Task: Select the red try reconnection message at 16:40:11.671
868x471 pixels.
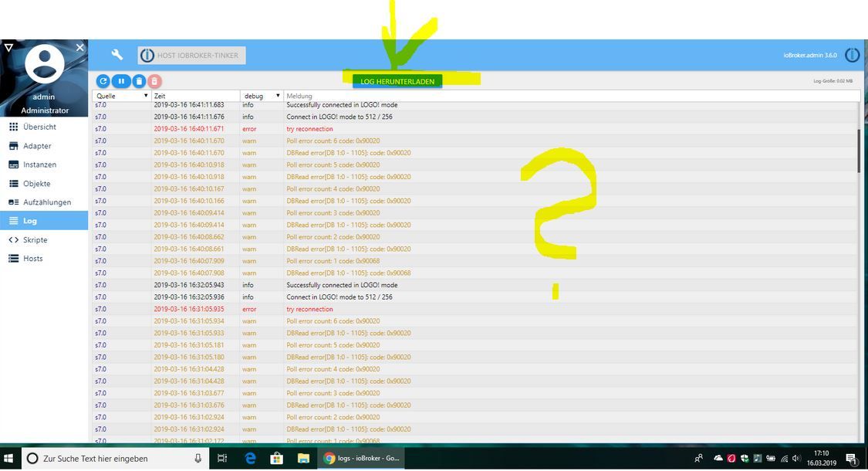Action: (309, 129)
